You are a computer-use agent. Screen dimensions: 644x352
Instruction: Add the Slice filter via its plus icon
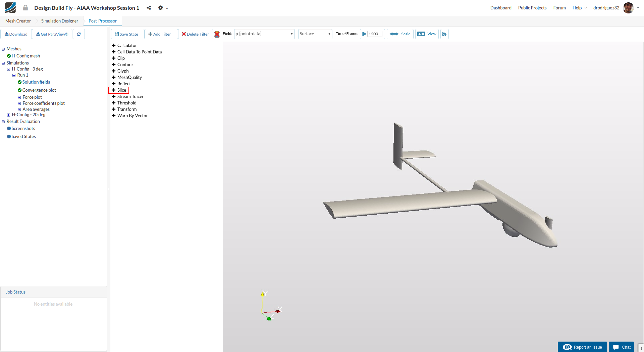114,90
